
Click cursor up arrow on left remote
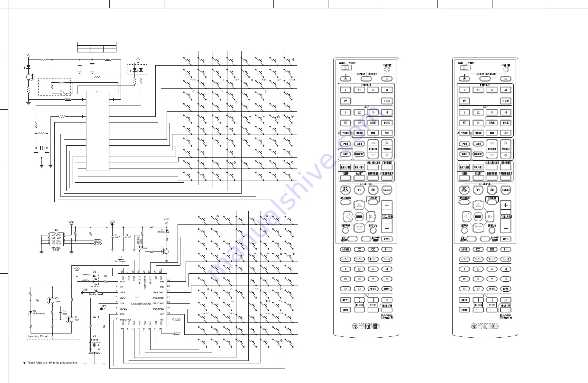[359, 205]
